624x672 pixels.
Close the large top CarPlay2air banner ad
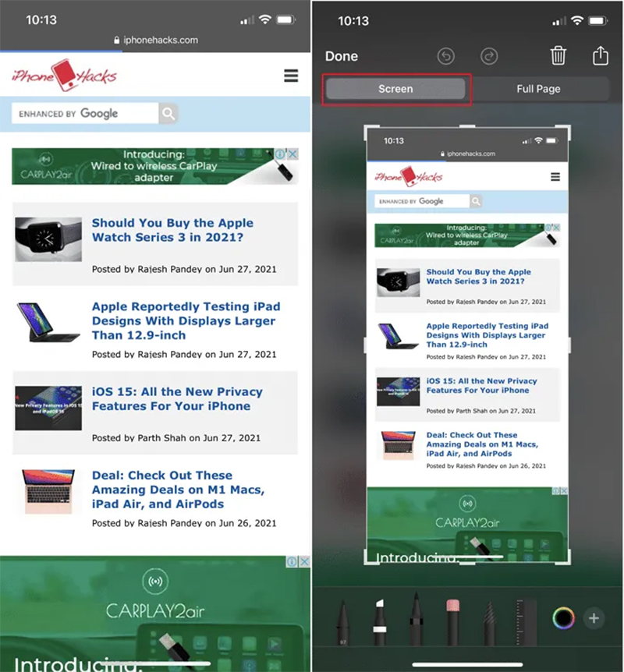(x=292, y=154)
